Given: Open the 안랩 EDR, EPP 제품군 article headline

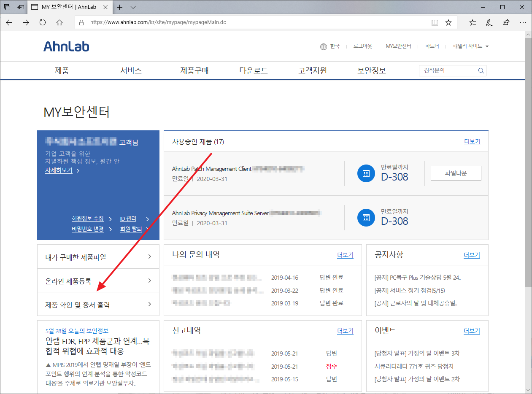Looking at the screenshot, I should (98, 346).
